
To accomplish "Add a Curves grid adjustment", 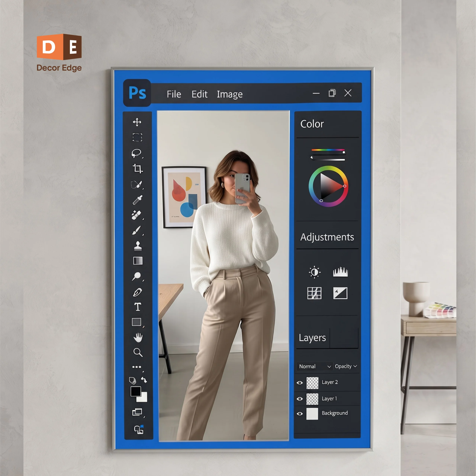I will (x=314, y=293).
